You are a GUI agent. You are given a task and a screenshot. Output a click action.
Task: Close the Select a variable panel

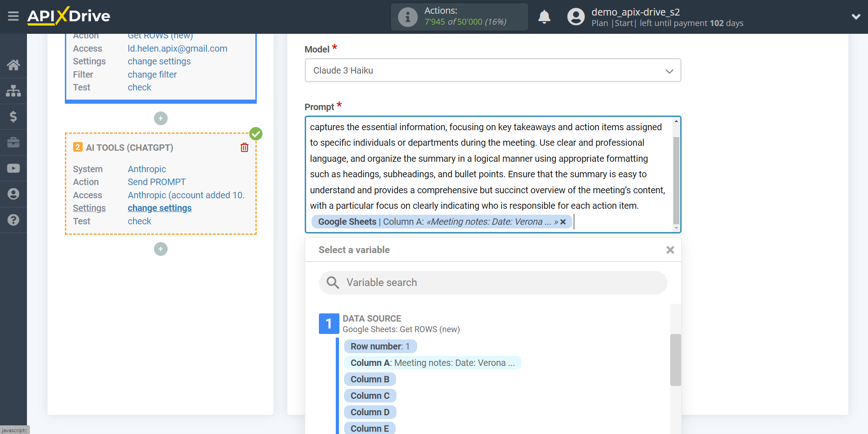pos(670,250)
